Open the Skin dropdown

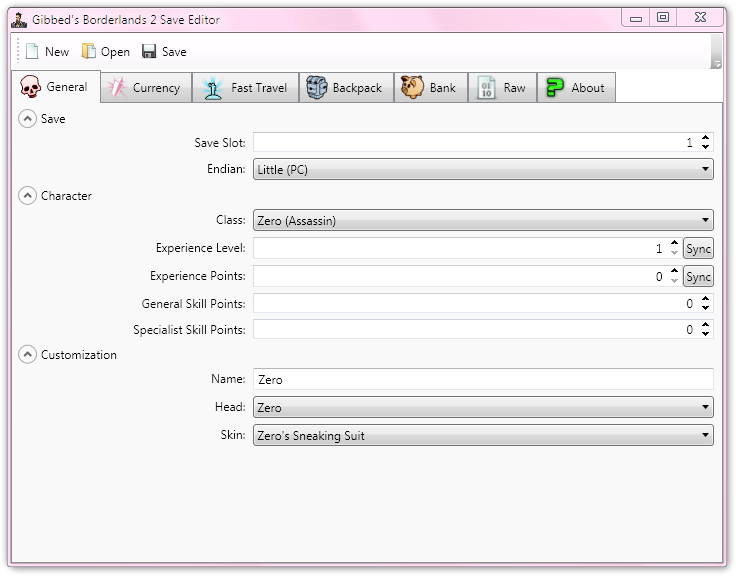pos(483,435)
